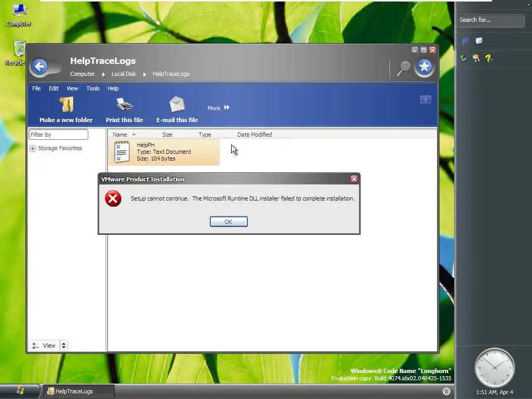532x399 pixels.
Task: Click the star favorites button
Action: coord(424,67)
